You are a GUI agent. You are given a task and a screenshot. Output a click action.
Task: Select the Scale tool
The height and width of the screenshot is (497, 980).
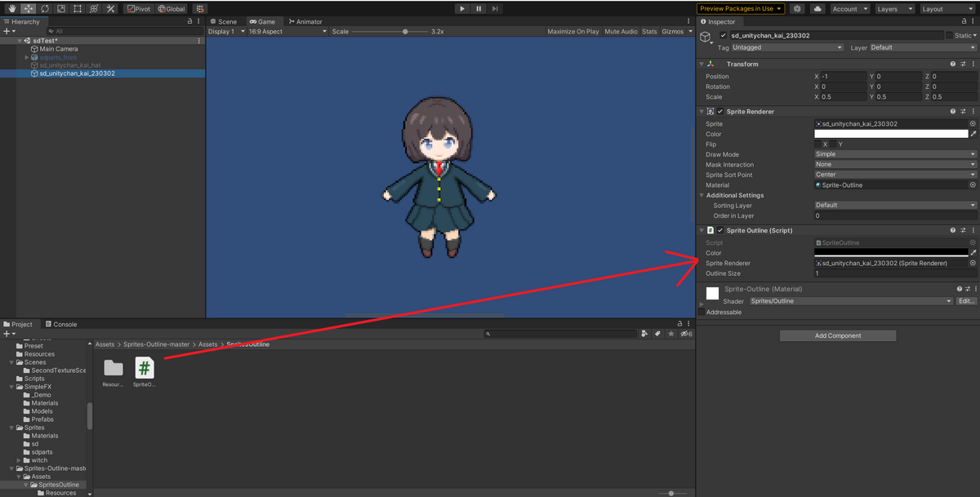(60, 8)
